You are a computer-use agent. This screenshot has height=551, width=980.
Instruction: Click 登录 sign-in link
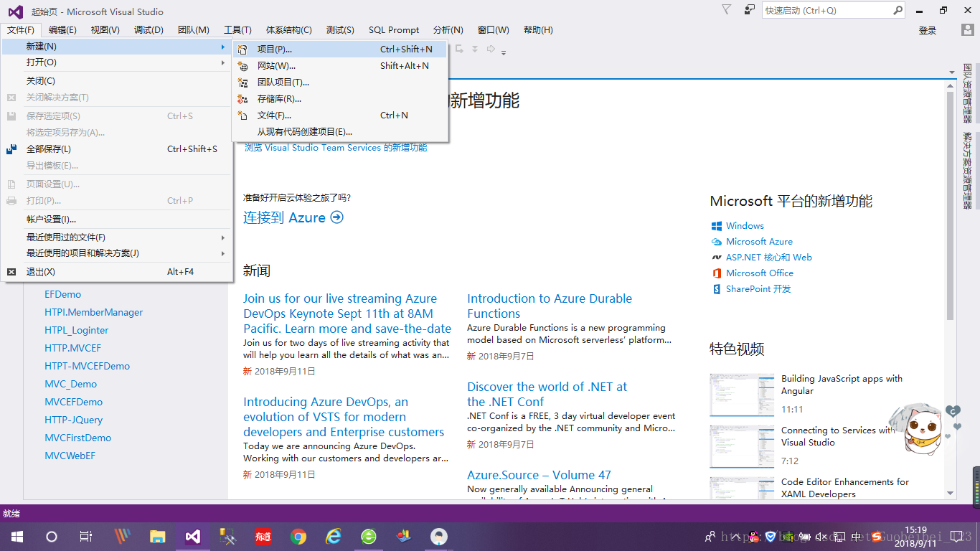[928, 30]
